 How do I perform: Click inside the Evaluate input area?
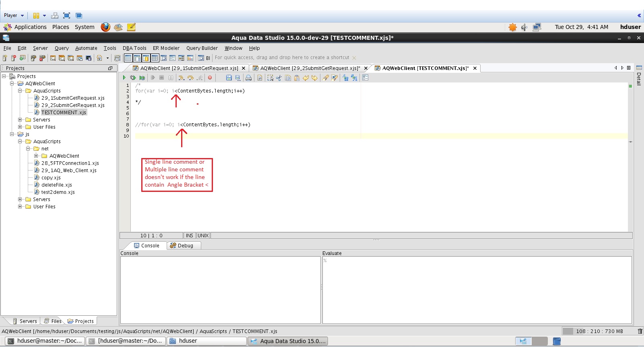point(477,290)
